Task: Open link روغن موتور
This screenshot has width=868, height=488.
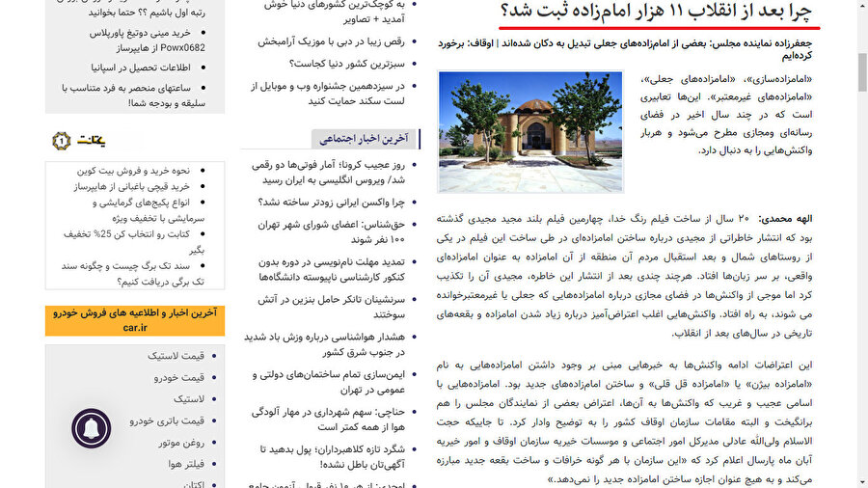Action: pos(181,443)
